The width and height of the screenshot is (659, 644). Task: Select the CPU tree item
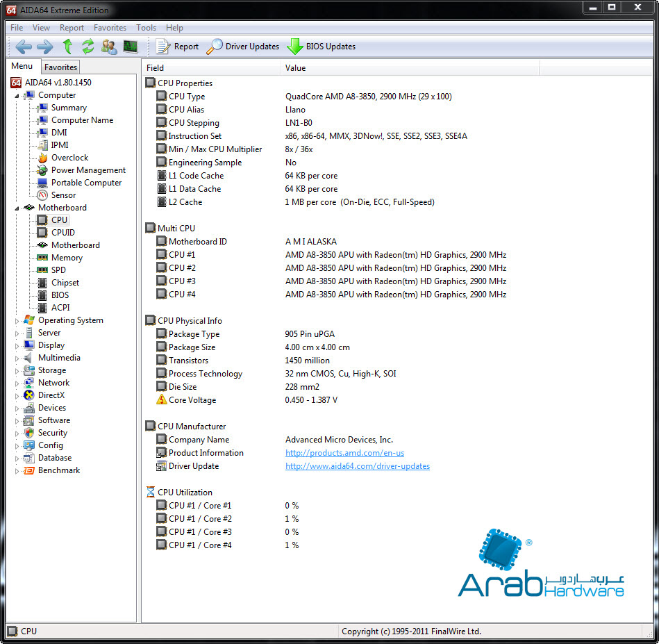59,220
